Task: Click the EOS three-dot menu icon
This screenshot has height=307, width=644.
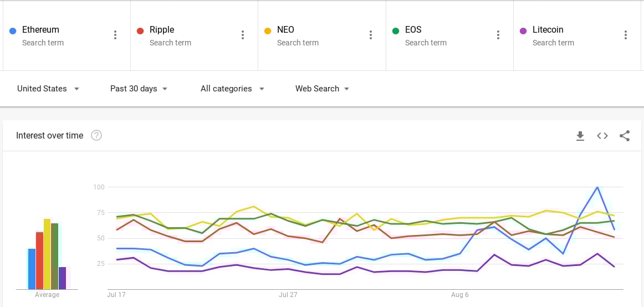Action: (498, 35)
